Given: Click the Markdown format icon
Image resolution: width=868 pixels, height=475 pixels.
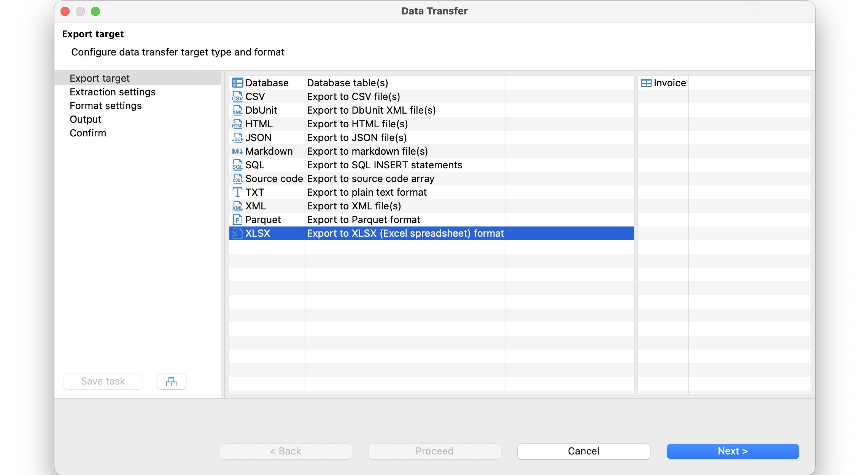Looking at the screenshot, I should (237, 151).
